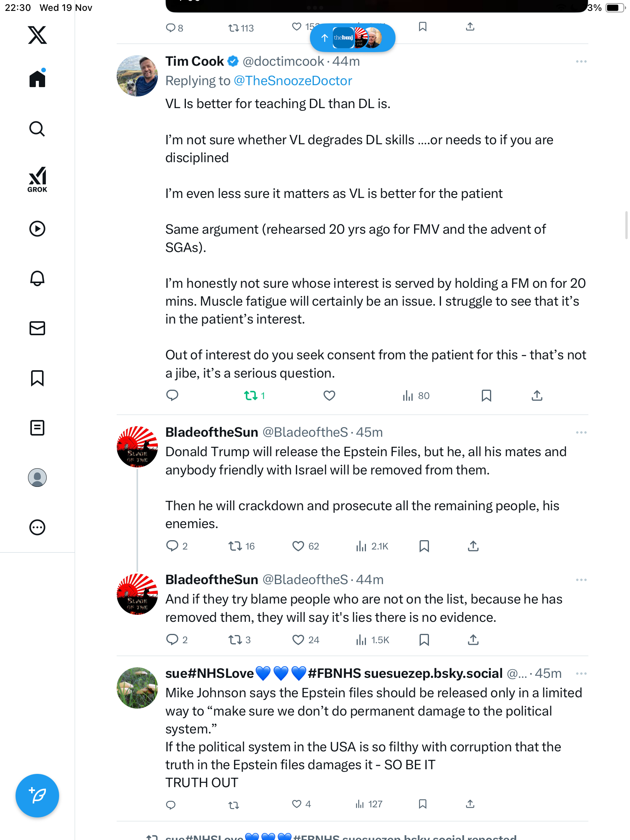The image size is (630, 840).
Task: Jump to new posts pill
Action: pyautogui.click(x=352, y=38)
